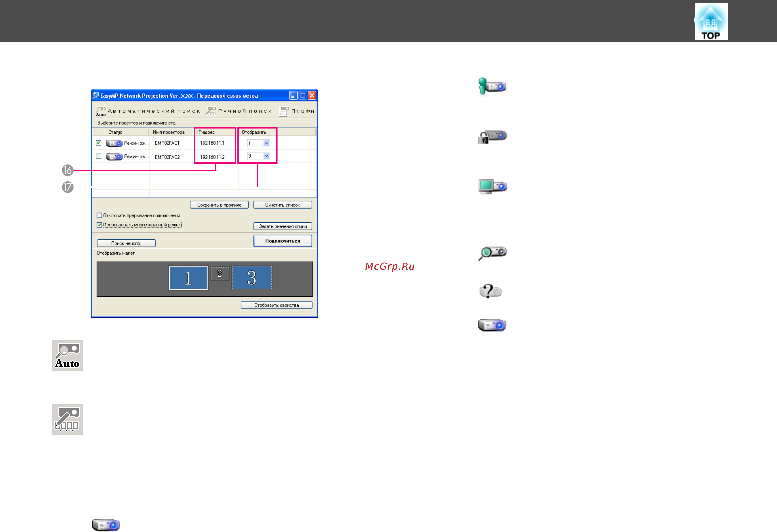777x532 pixels.
Task: Enable Отключить прерывание подключения checkbox
Action: (x=99, y=215)
